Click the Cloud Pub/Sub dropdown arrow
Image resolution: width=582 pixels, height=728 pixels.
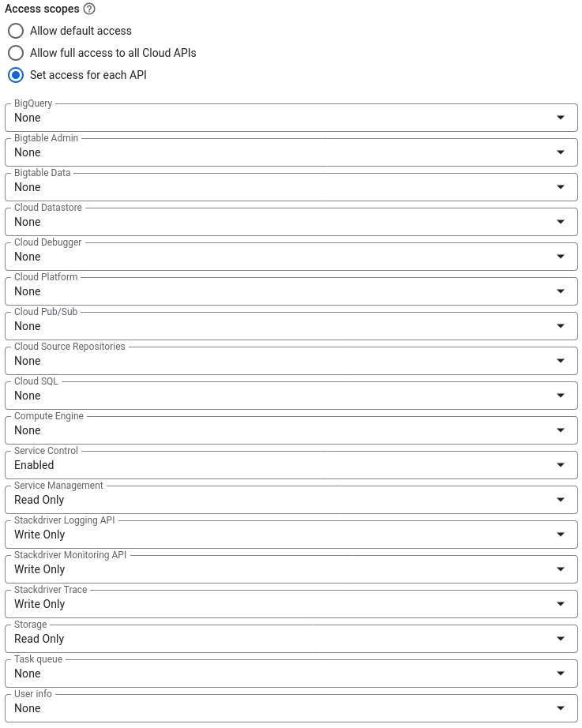click(x=561, y=326)
